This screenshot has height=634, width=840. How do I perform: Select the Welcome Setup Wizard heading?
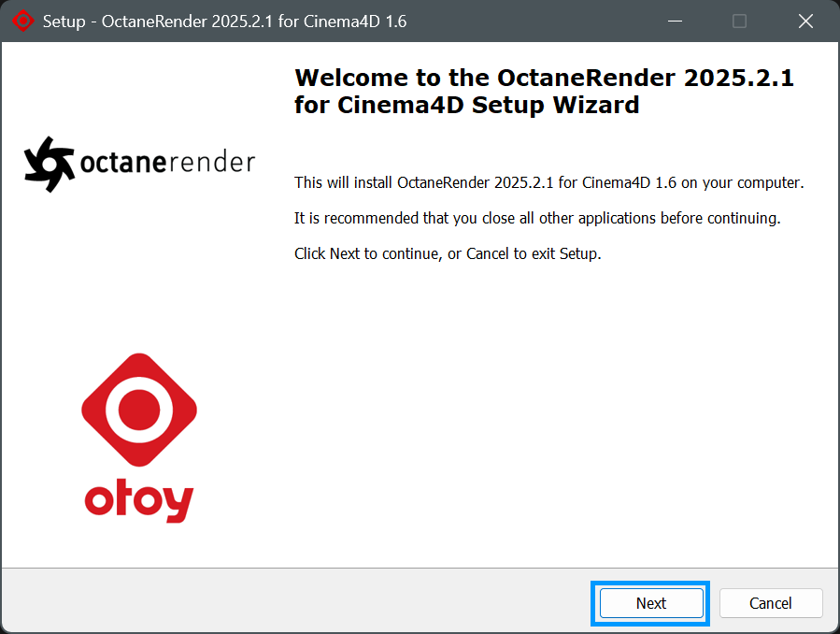click(x=544, y=91)
